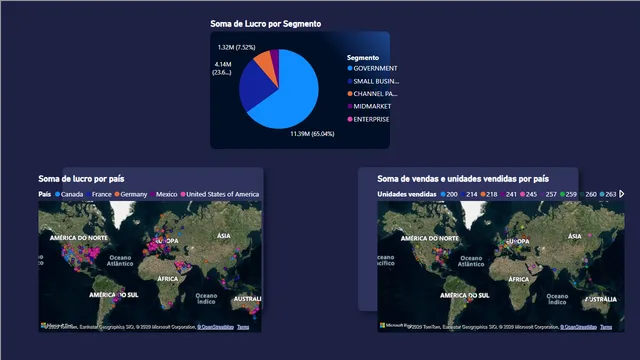Click the Microsoft Bing logo on profit map
The height and width of the screenshot is (360, 640).
[x=57, y=325]
